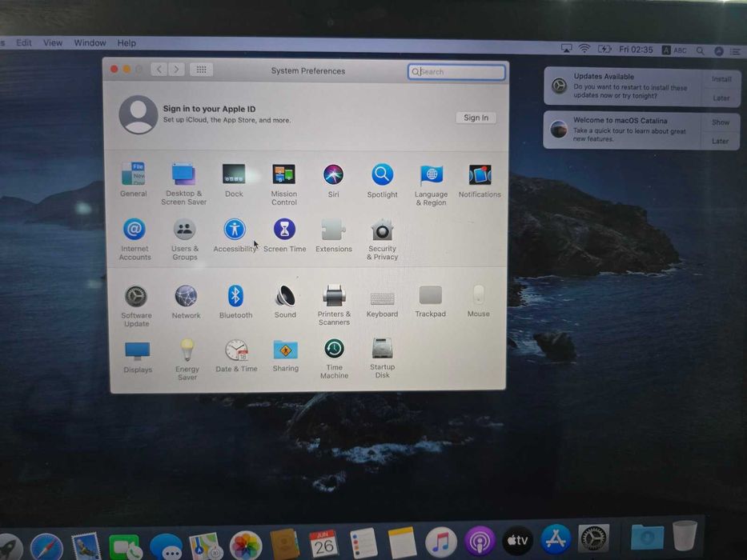
Task: Launch Podcasts from the Dock
Action: (x=480, y=541)
